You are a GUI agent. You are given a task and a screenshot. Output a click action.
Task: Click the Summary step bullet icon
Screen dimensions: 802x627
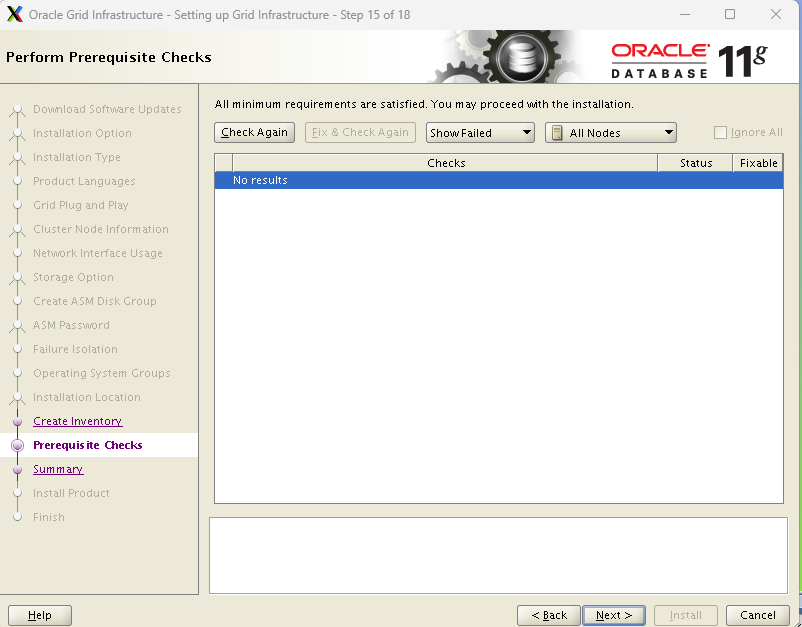coord(17,469)
